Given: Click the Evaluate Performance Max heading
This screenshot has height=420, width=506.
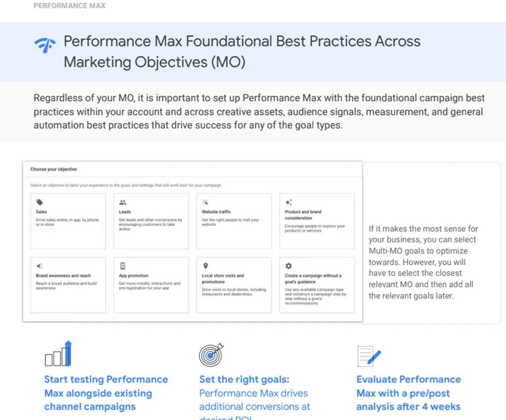Looking at the screenshot, I should pyautogui.click(x=408, y=393).
